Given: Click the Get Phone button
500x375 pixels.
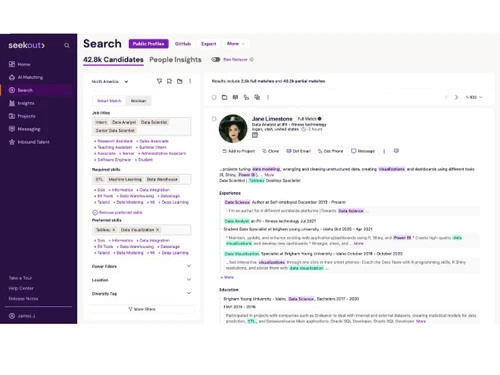Looking at the screenshot, I should pos(330,151).
